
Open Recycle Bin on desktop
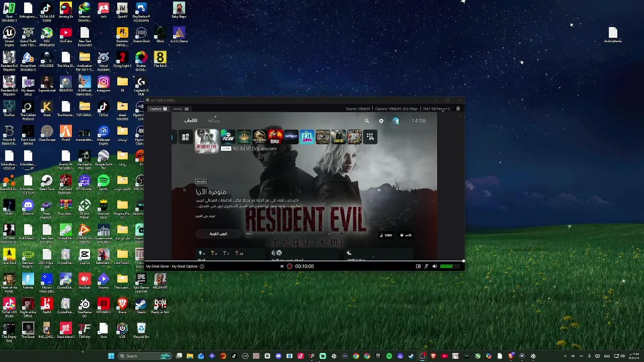[141, 331]
